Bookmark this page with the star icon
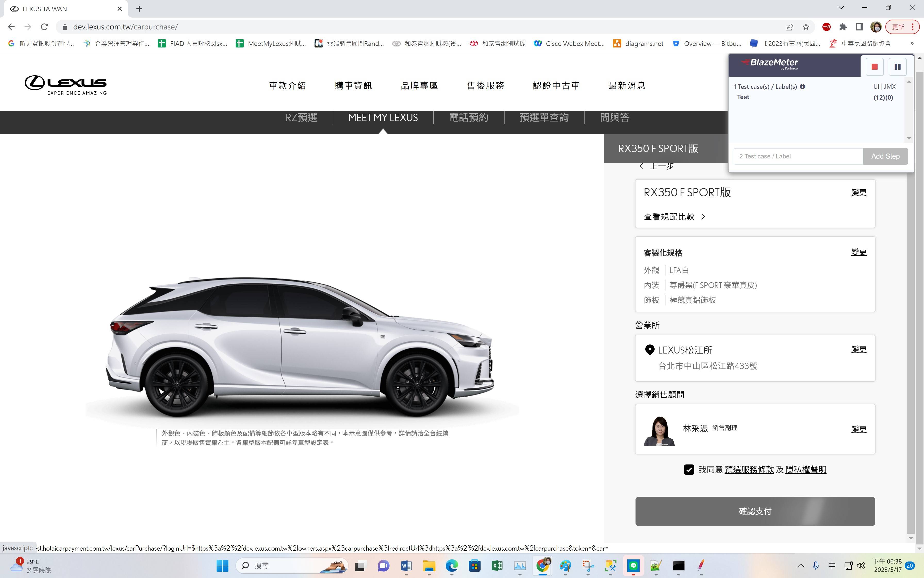This screenshot has height=578, width=924. [806, 27]
